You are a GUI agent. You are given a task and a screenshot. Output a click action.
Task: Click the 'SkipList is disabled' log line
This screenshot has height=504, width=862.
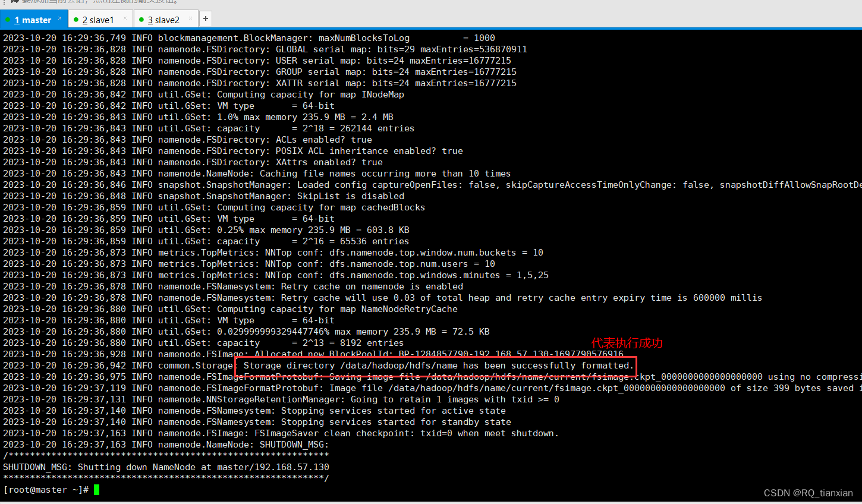pyautogui.click(x=203, y=196)
